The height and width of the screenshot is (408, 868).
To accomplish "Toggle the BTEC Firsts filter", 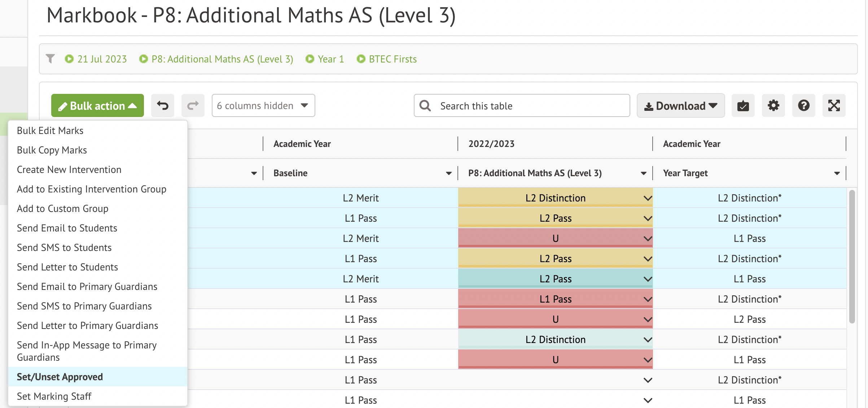I will 393,59.
